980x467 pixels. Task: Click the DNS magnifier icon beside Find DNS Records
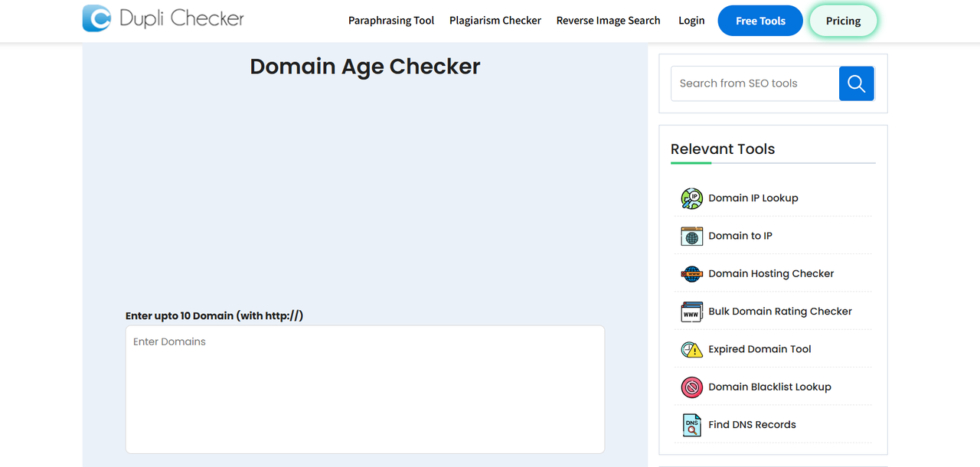(691, 425)
